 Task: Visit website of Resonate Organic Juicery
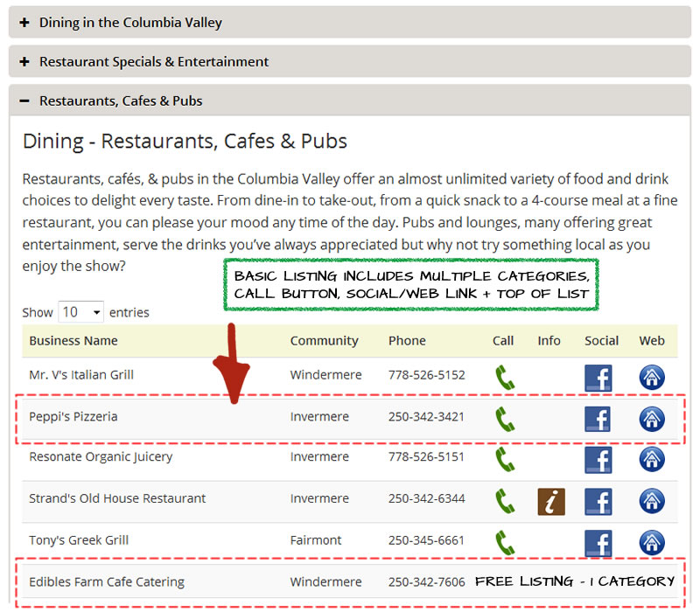(652, 459)
